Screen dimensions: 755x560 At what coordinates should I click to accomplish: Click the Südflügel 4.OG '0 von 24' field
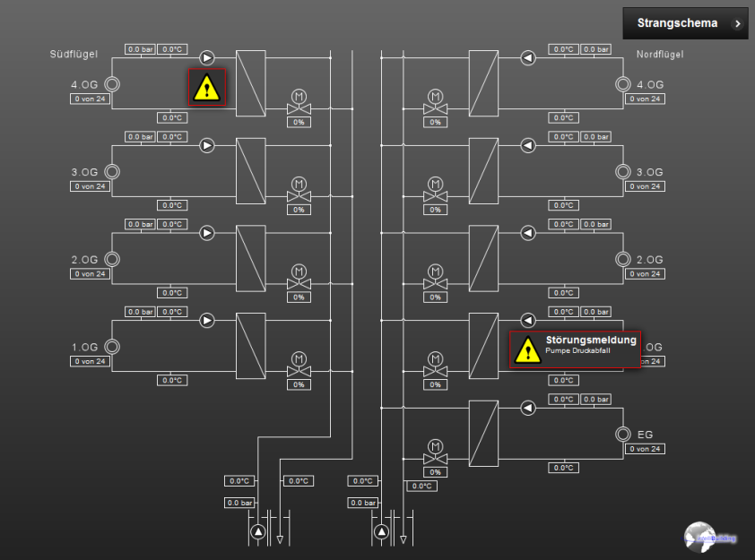[x=90, y=99]
